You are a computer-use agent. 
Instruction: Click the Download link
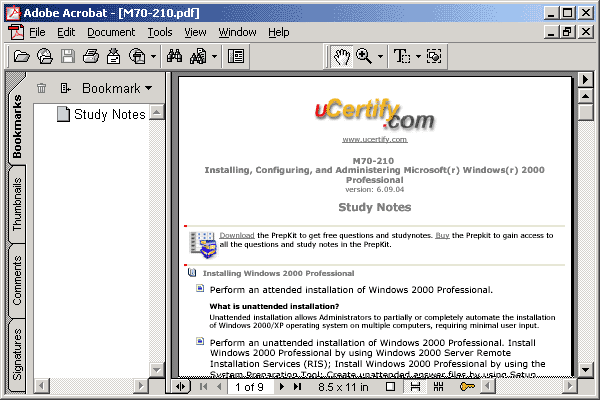click(x=237, y=235)
